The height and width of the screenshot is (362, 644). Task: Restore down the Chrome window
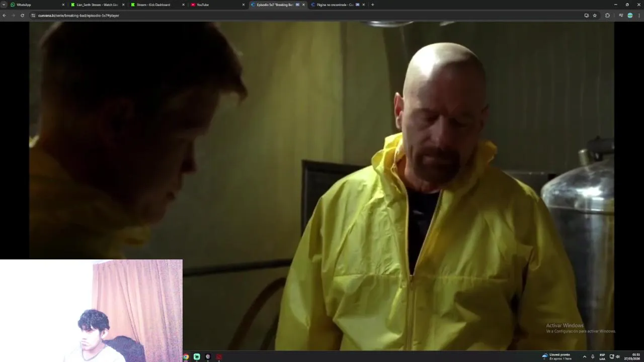tap(627, 5)
